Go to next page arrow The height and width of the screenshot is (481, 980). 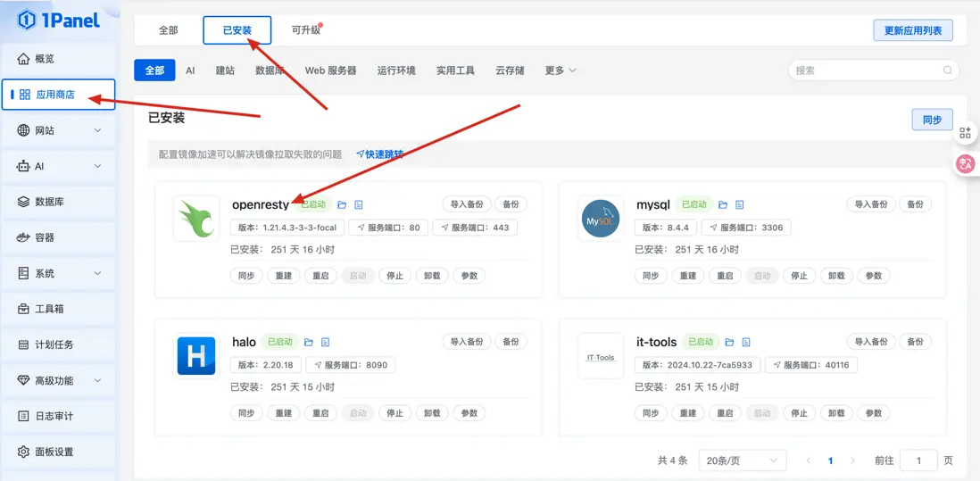[x=853, y=461]
